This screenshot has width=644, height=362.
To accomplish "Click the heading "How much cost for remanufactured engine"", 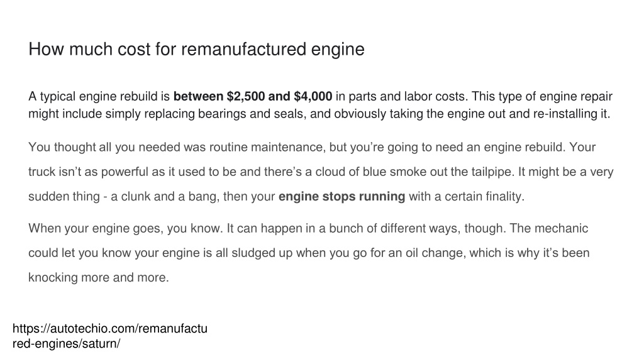I will (196, 49).
